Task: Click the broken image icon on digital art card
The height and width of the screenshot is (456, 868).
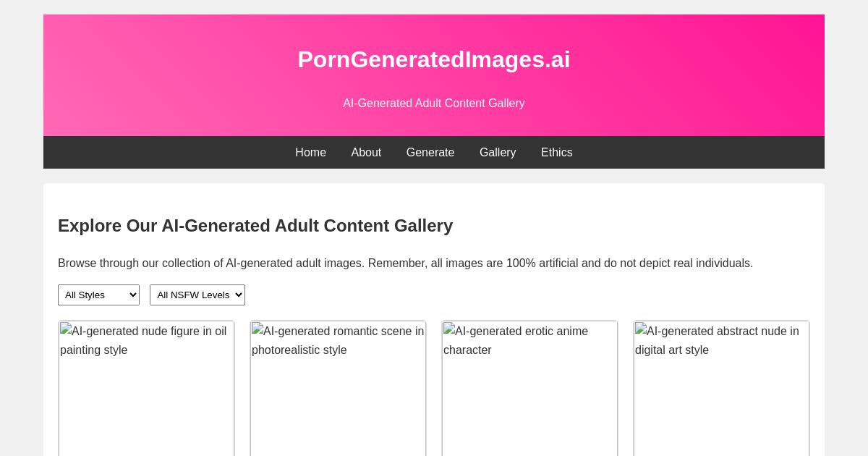Action: click(641, 329)
